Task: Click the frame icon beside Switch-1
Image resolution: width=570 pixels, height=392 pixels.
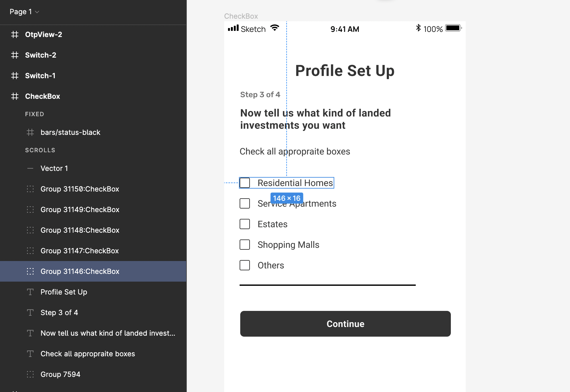Action: pos(15,76)
